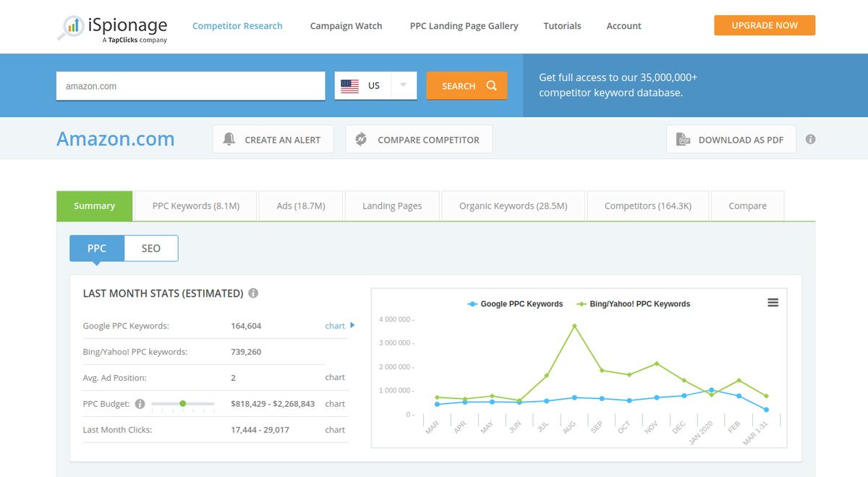Click the 35,000,000+ keyword database promo text
Screen dimensions: 868x477
pos(618,85)
